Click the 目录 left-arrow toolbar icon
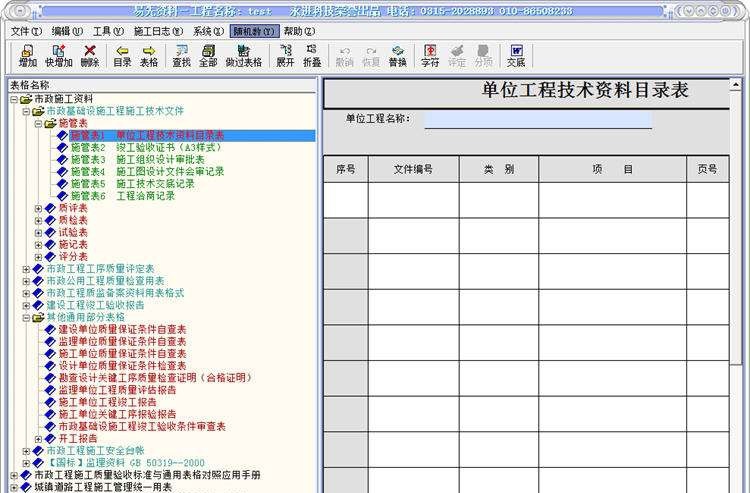 [122, 55]
